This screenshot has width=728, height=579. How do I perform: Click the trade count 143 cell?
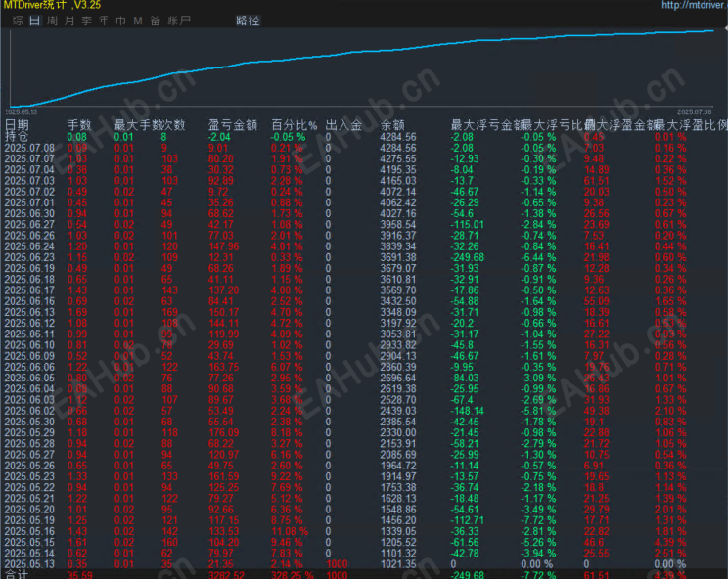[169, 289]
